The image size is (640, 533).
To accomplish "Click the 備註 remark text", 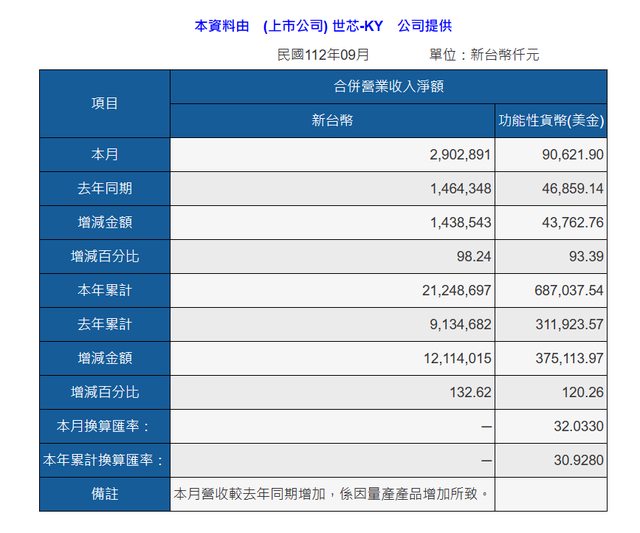I will 332,493.
